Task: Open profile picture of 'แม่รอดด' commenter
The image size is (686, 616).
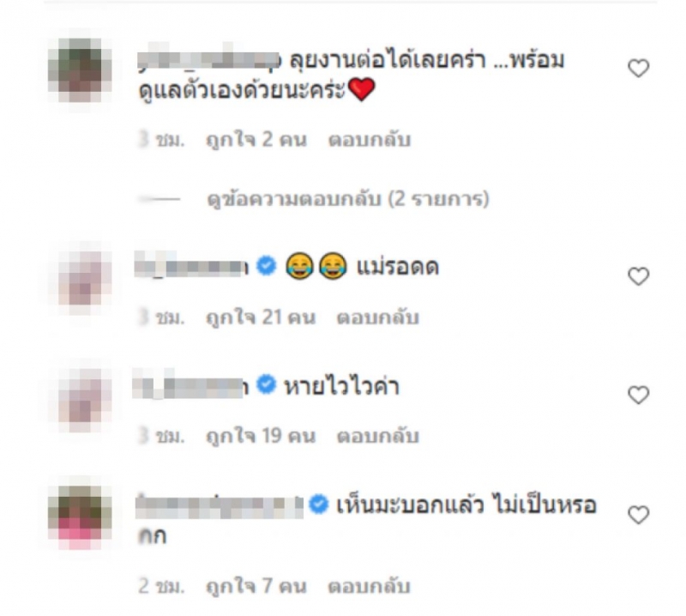Action: (81, 278)
